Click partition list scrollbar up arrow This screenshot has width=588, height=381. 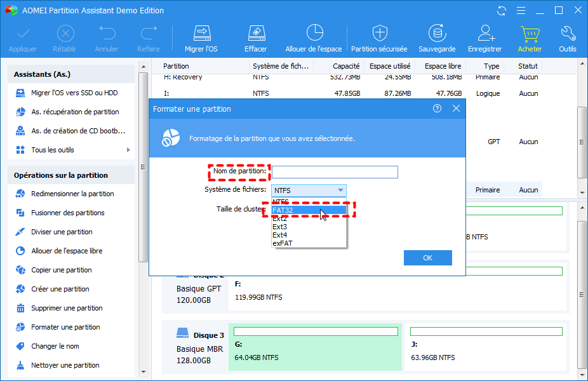point(582,63)
